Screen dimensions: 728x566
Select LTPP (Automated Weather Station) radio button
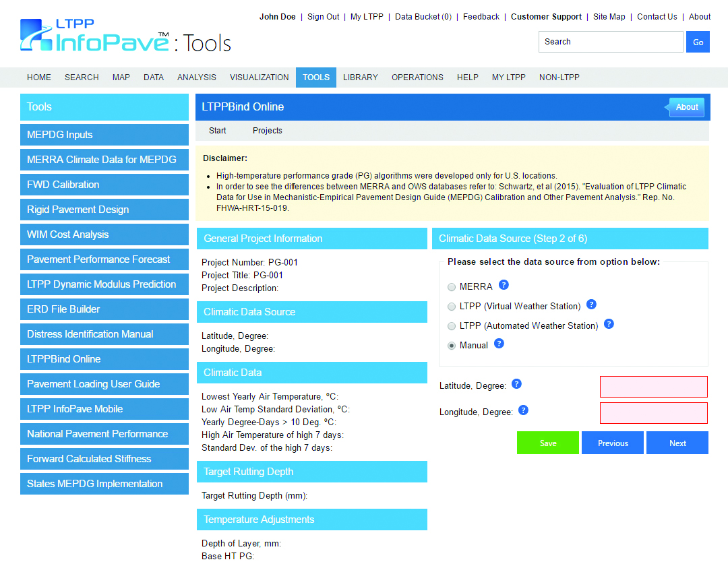click(x=451, y=326)
